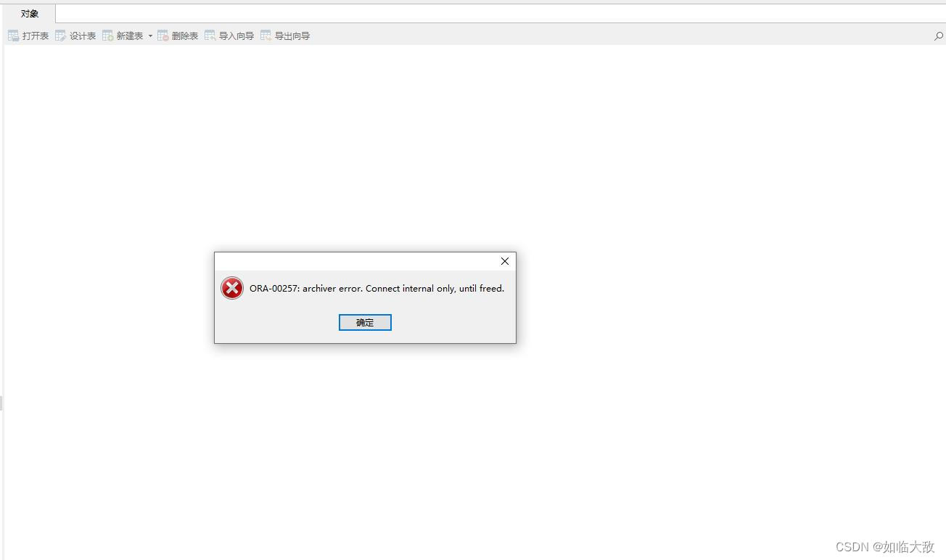Click the 删除表 toolbar label
Screen dimensions: 946x560
185,36
